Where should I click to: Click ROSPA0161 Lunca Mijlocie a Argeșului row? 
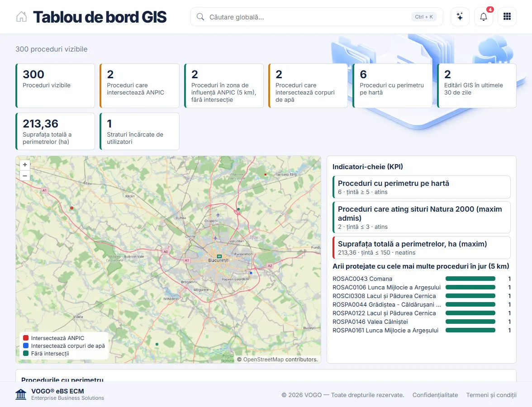click(422, 330)
